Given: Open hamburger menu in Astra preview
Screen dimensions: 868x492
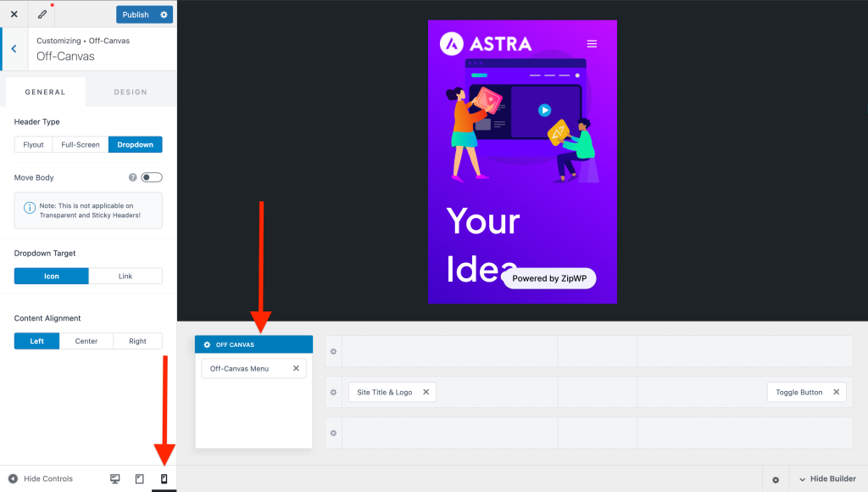Looking at the screenshot, I should (x=592, y=44).
